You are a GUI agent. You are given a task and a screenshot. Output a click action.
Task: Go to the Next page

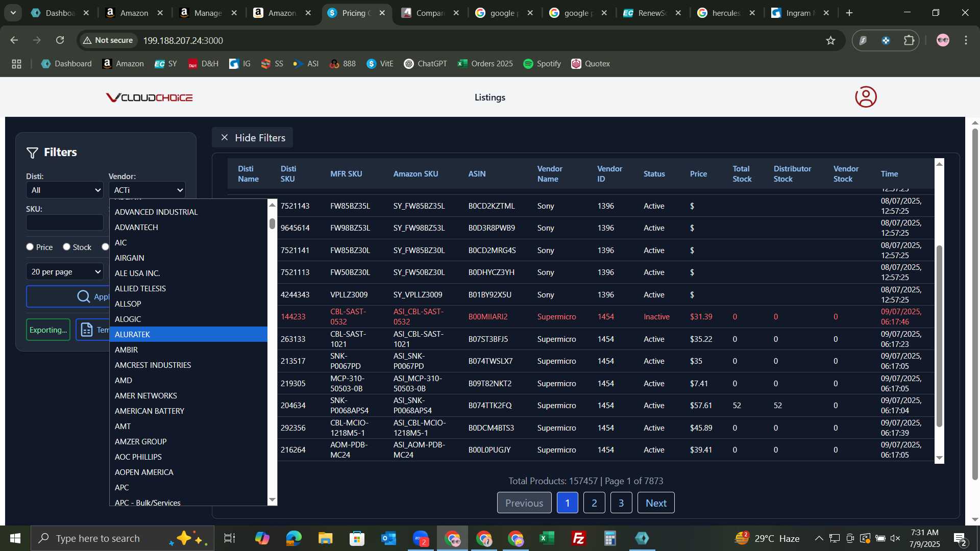[x=656, y=503]
